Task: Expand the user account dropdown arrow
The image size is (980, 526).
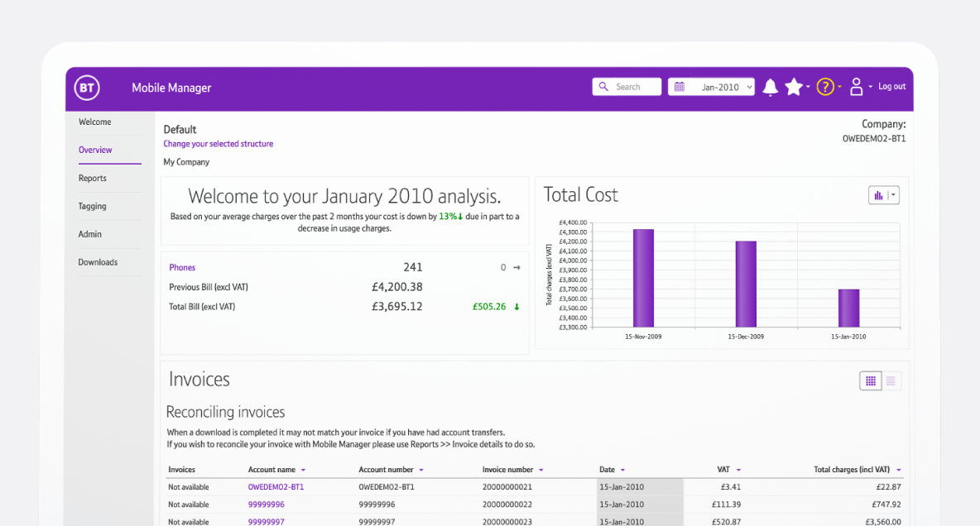Action: click(870, 87)
